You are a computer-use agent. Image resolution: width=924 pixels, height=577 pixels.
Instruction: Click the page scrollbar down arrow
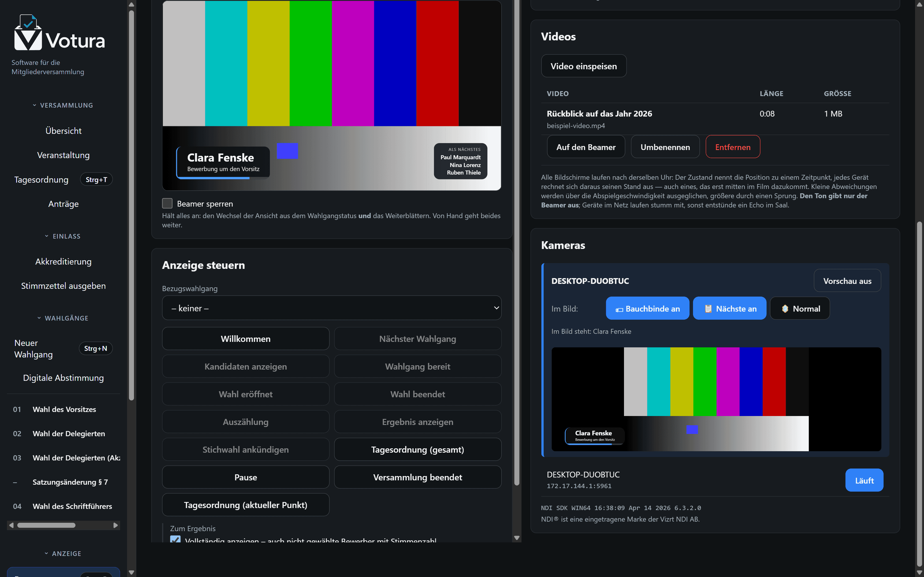coord(919,572)
